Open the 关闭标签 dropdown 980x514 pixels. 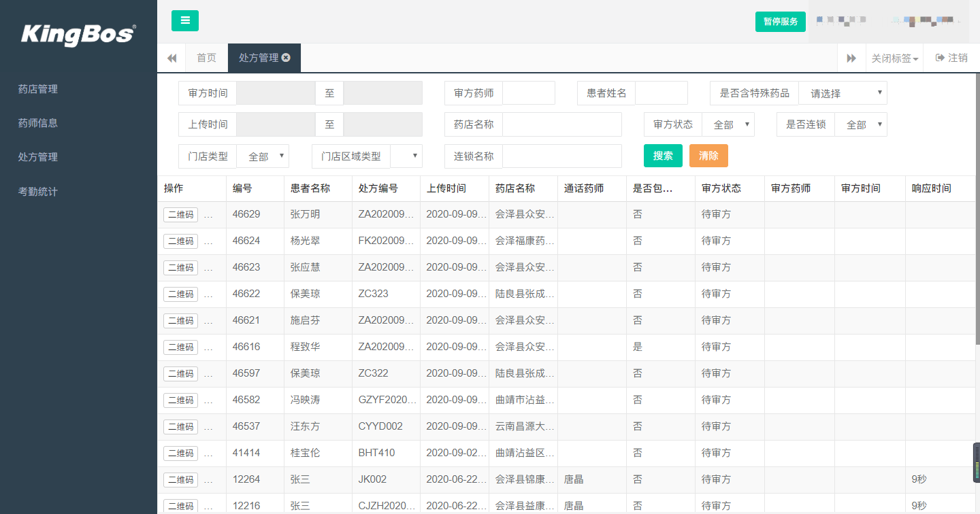pos(894,58)
